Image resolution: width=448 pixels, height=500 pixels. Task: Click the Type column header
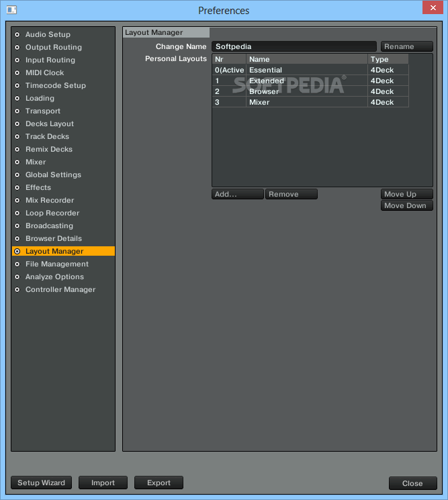pos(388,59)
